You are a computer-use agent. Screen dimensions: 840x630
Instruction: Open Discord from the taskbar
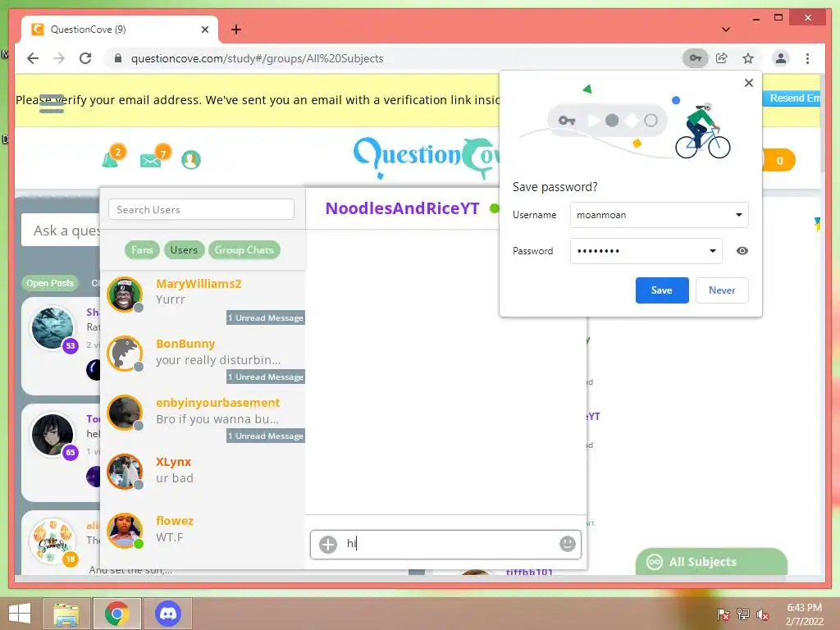click(x=168, y=614)
